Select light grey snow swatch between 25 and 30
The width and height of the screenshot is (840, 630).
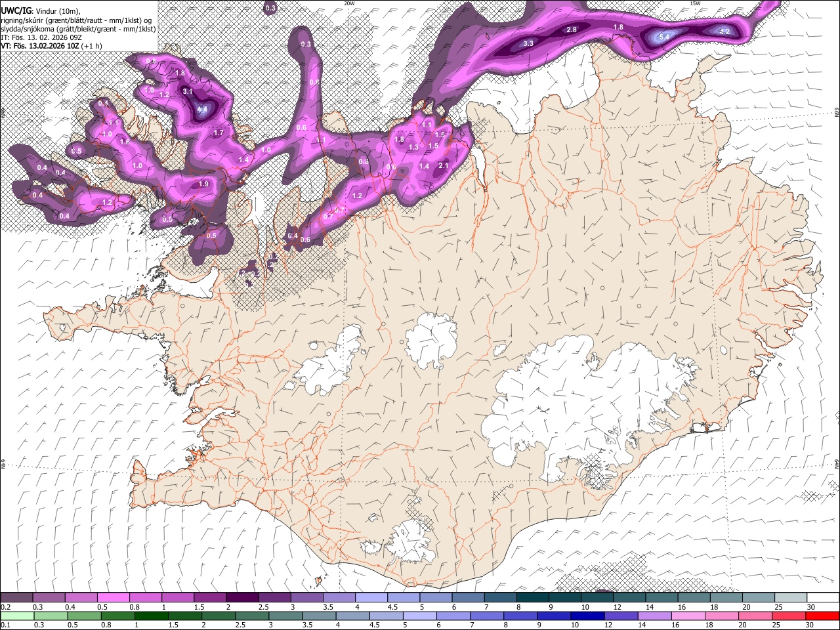click(x=791, y=598)
